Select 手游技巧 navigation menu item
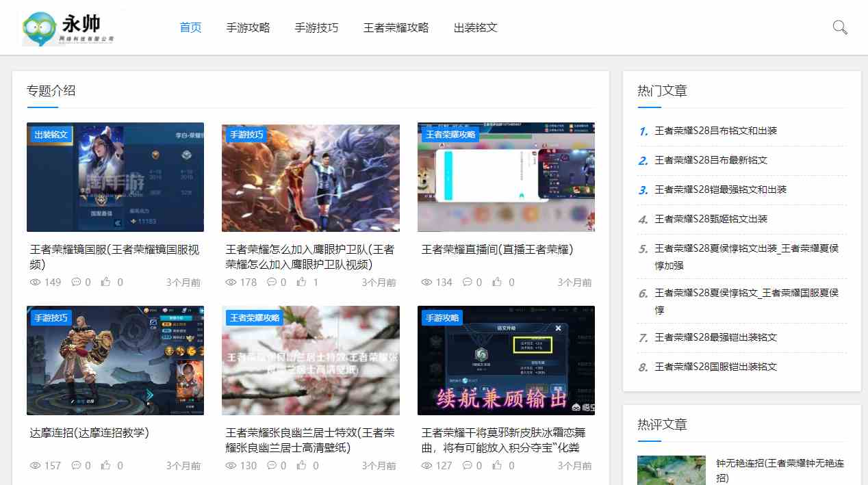Screen dimensions: 868x485 pyautogui.click(x=316, y=28)
